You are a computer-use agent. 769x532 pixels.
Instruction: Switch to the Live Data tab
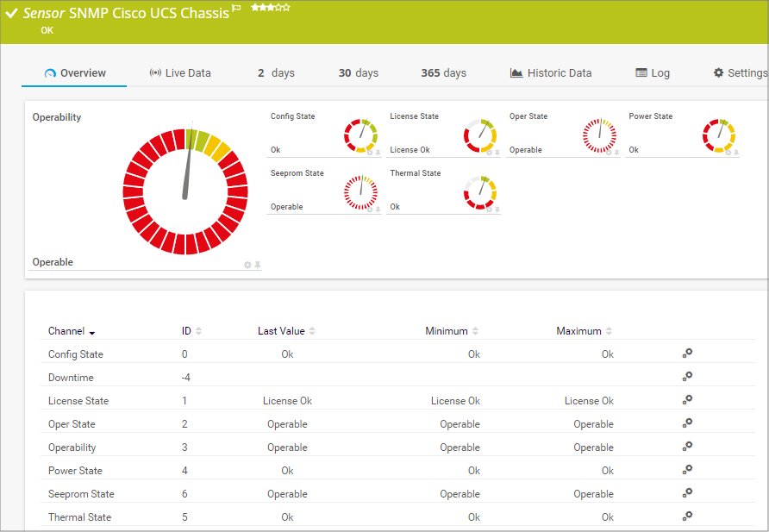coord(180,73)
